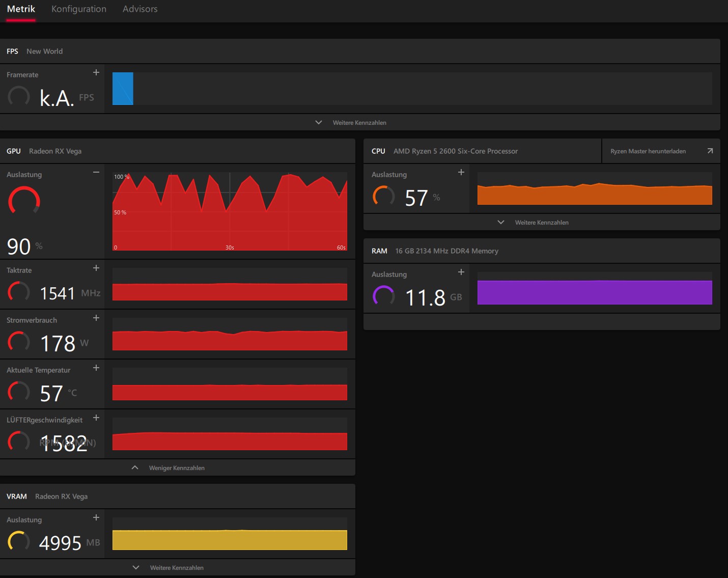Switch to the Metrik tab
This screenshot has height=578, width=728.
[x=21, y=9]
